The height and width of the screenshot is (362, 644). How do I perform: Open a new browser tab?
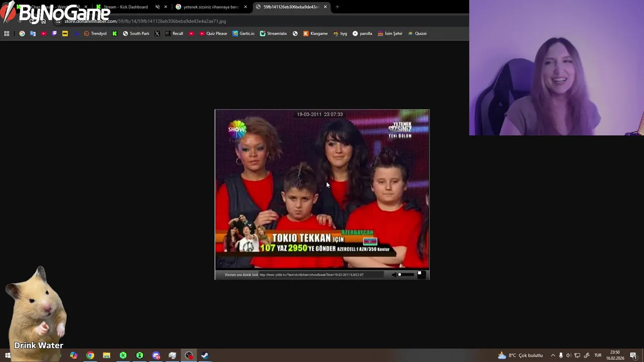[337, 7]
